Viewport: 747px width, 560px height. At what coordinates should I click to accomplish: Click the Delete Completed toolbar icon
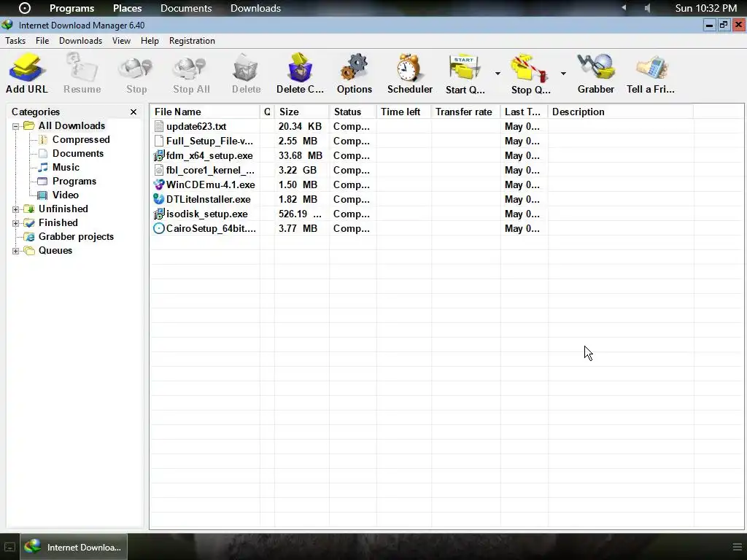tap(300, 67)
